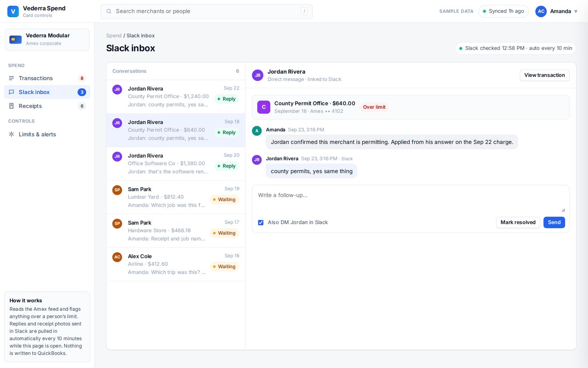Open Jordan Rivera's Office Software Co conversation
Screen dimensions: 588x368
[x=176, y=164]
